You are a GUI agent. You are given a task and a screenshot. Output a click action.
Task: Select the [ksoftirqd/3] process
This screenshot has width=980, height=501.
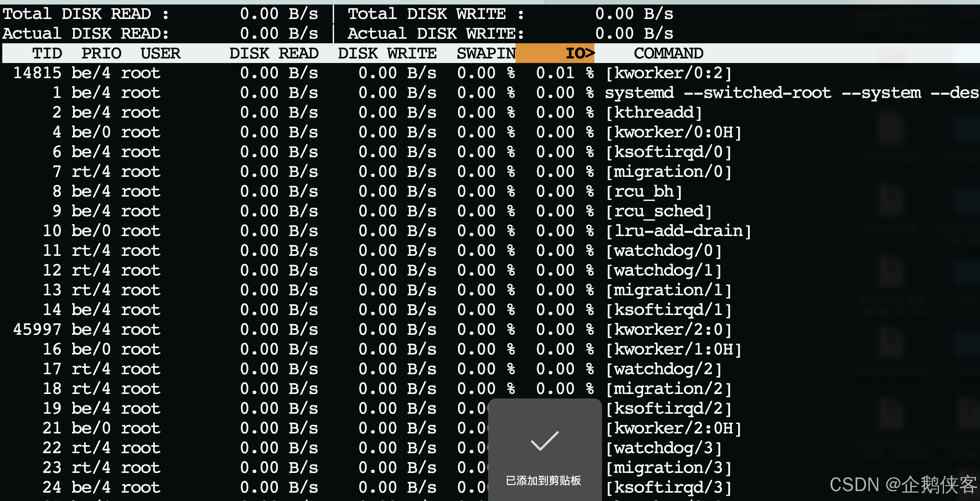pyautogui.click(x=668, y=488)
